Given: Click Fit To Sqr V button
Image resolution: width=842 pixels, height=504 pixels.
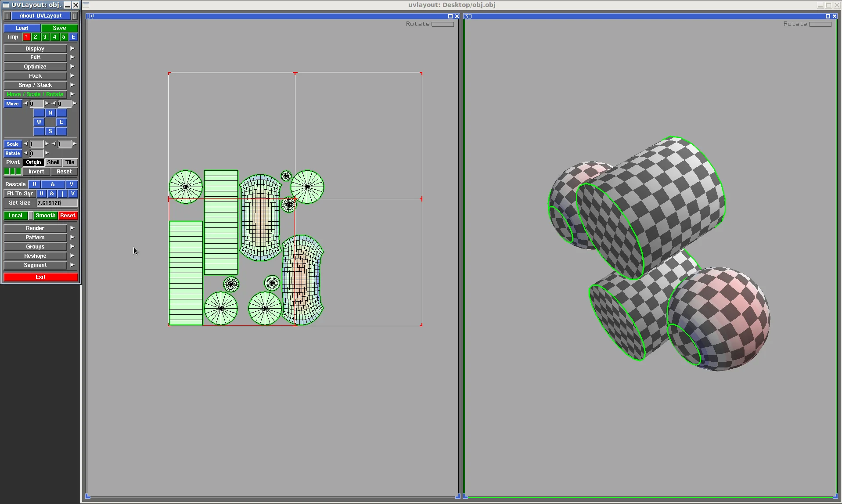Looking at the screenshot, I should click(73, 194).
